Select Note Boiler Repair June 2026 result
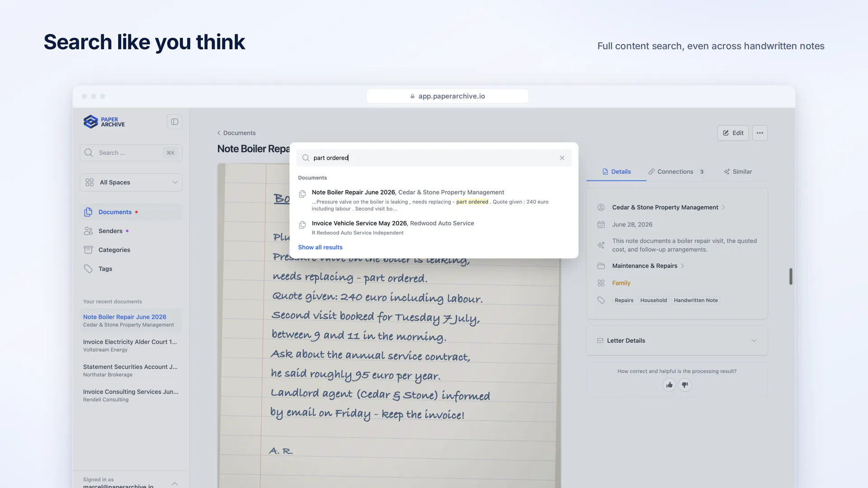Screen dimensions: 868x488 coord(434,200)
